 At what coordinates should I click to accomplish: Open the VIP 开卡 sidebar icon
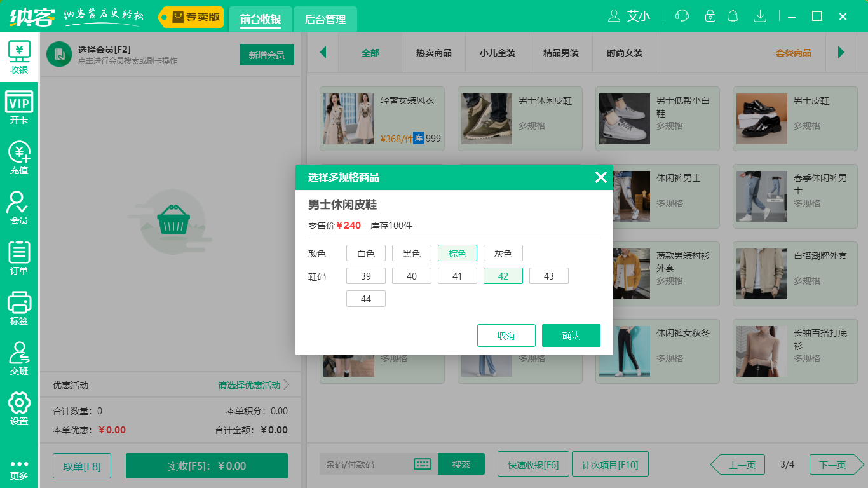tap(19, 108)
